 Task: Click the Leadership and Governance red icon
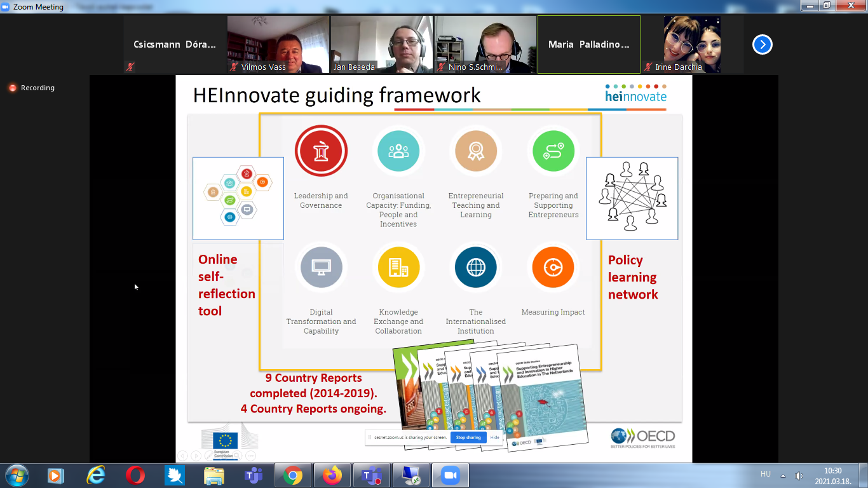pos(321,151)
